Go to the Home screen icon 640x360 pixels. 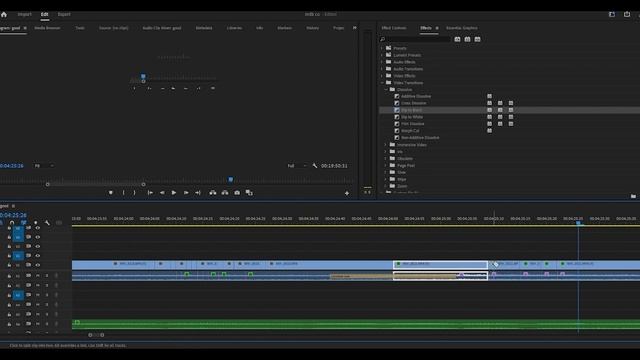point(4,14)
